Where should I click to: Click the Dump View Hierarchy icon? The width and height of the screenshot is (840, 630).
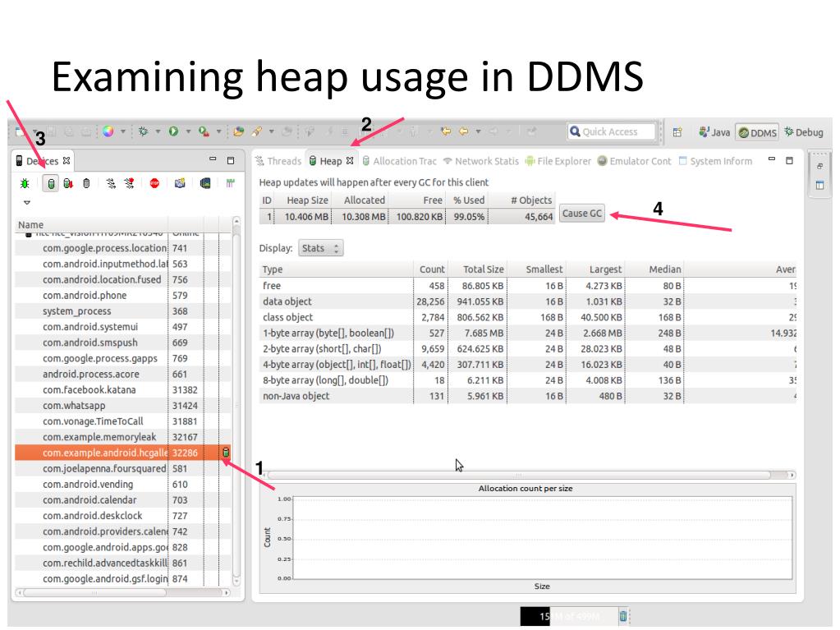click(204, 184)
